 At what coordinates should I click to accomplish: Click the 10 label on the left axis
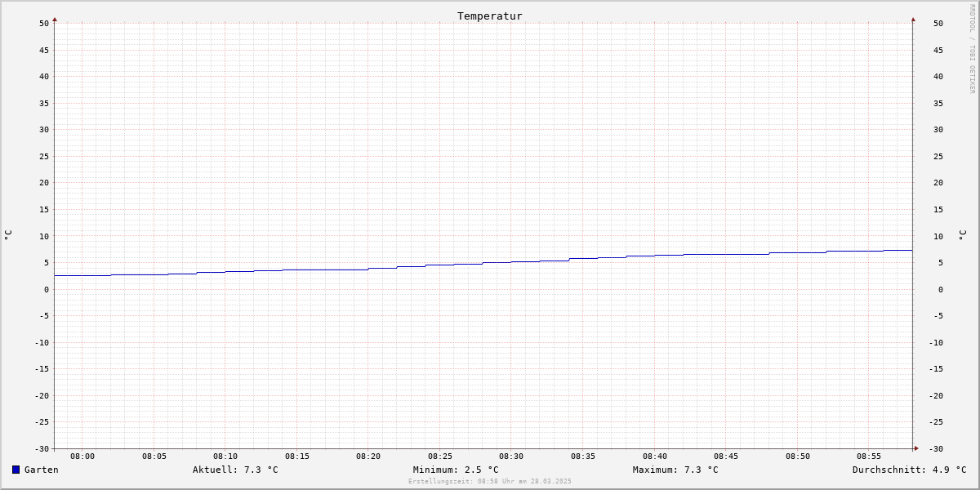[x=44, y=236]
